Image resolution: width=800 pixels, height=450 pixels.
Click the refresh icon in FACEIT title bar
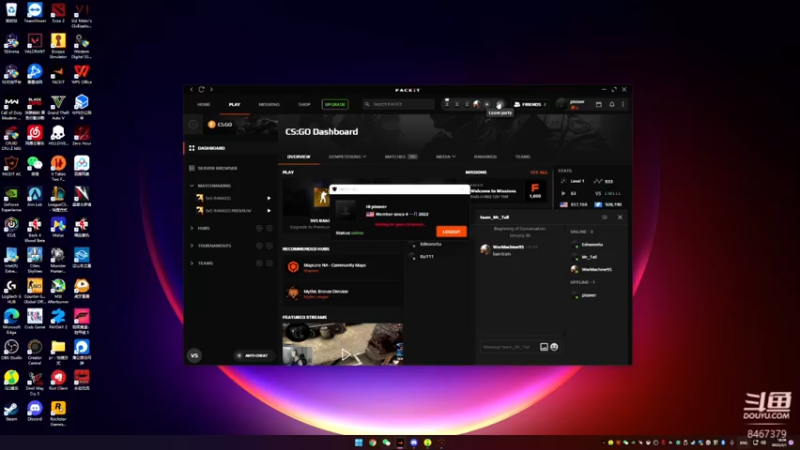pos(202,89)
